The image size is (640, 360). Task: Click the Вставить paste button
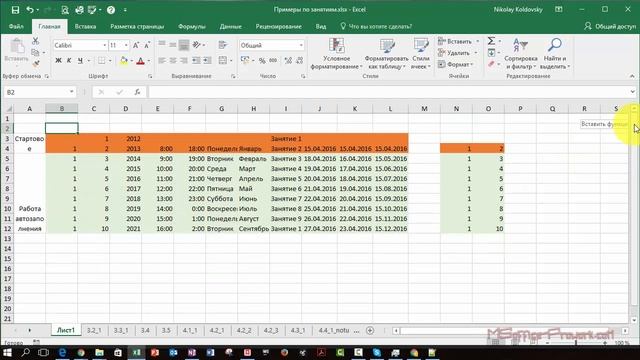pyautogui.click(x=17, y=51)
